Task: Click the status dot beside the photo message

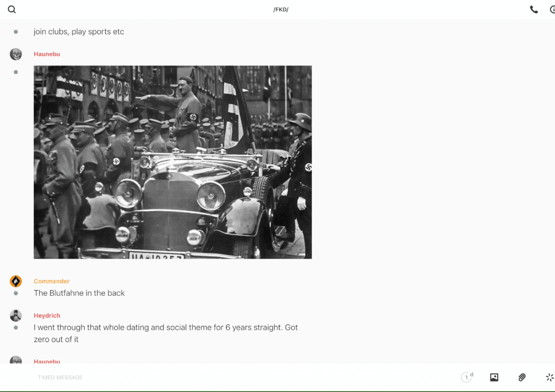Action: (x=16, y=72)
